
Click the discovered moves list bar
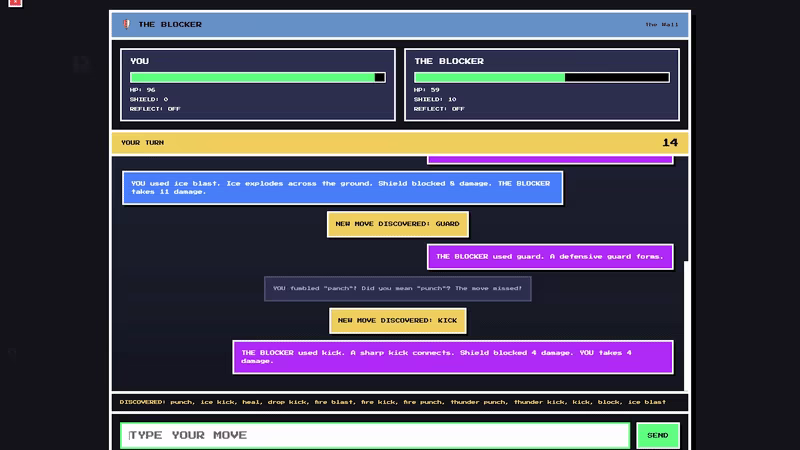[400, 402]
